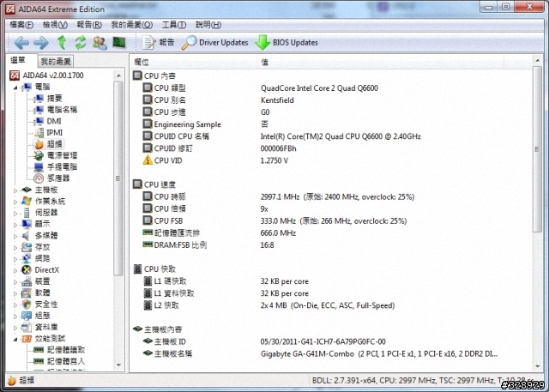Click the Back arrow toolbar icon

click(21, 43)
